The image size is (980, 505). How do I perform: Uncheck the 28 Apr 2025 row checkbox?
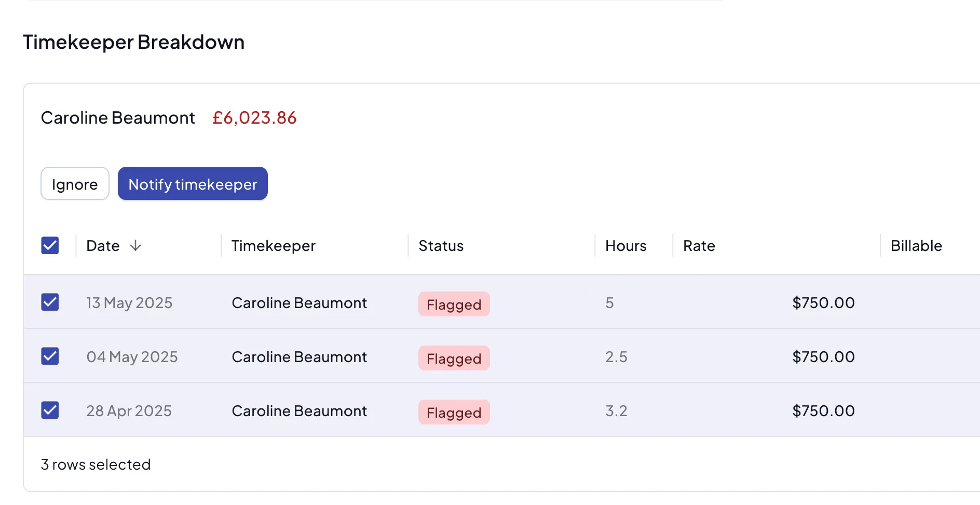(x=50, y=410)
